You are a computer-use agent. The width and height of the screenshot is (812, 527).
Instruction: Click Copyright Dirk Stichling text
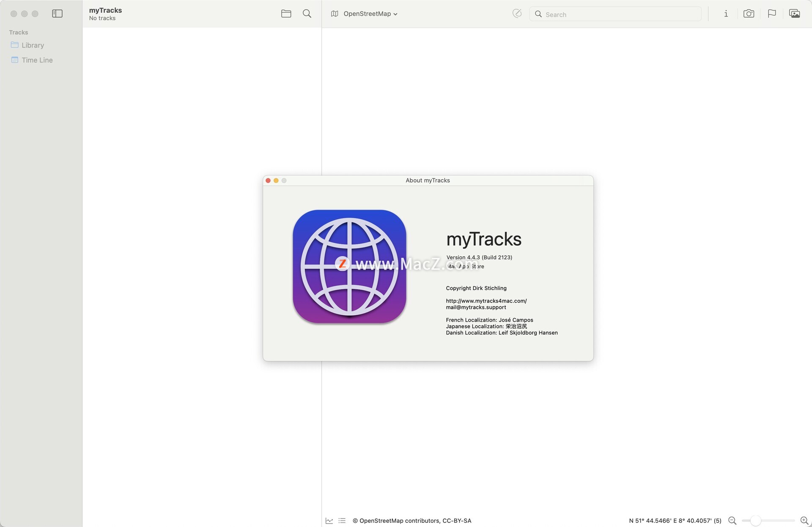click(x=476, y=288)
